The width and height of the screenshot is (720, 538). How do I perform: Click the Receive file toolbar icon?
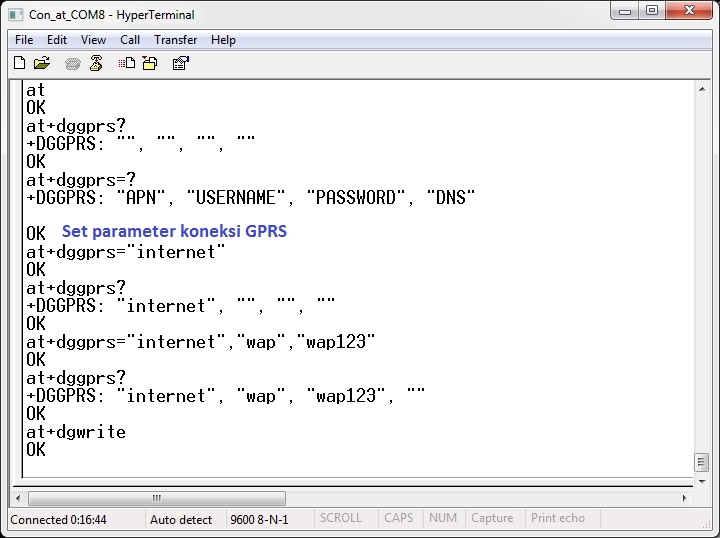click(149, 63)
